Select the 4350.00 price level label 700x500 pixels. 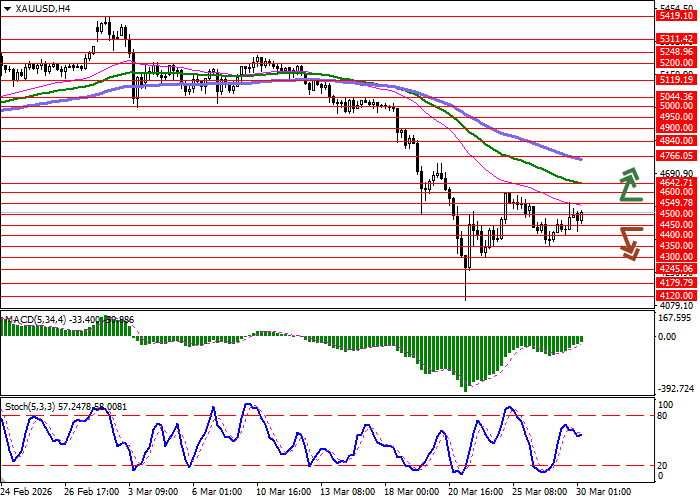(x=676, y=246)
